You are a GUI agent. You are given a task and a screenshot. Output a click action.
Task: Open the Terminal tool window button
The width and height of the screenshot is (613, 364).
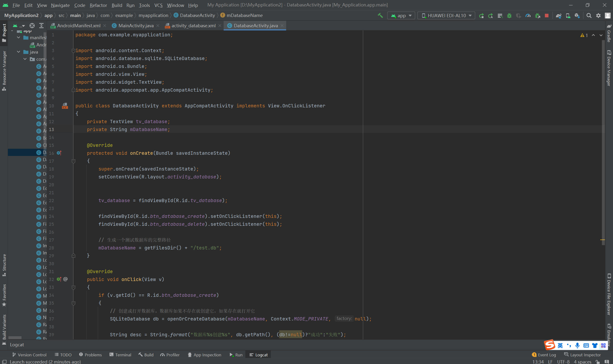(120, 355)
